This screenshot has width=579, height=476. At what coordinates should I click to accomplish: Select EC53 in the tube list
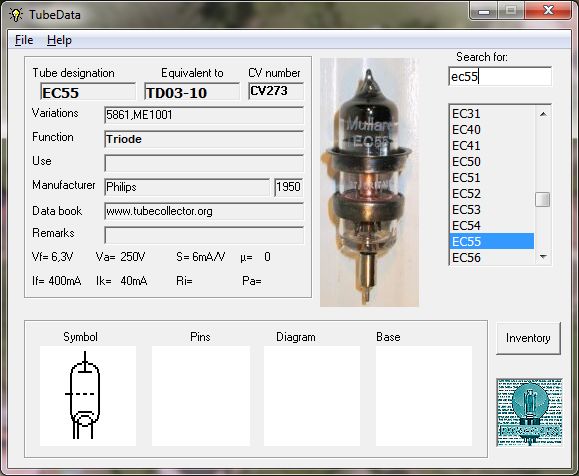point(491,210)
